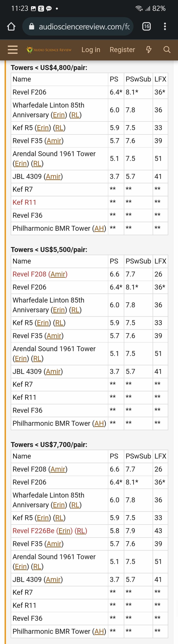Open the AH link for Philharmonic BMR Tower under $5,500
Screen dimensions: 178x644
pyautogui.click(x=99, y=423)
